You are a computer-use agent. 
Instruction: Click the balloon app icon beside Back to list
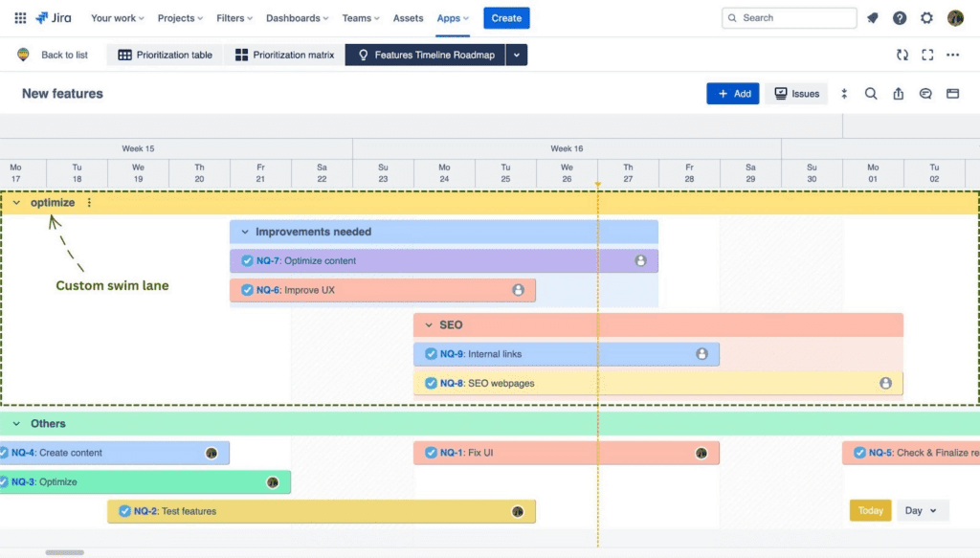pyautogui.click(x=23, y=55)
